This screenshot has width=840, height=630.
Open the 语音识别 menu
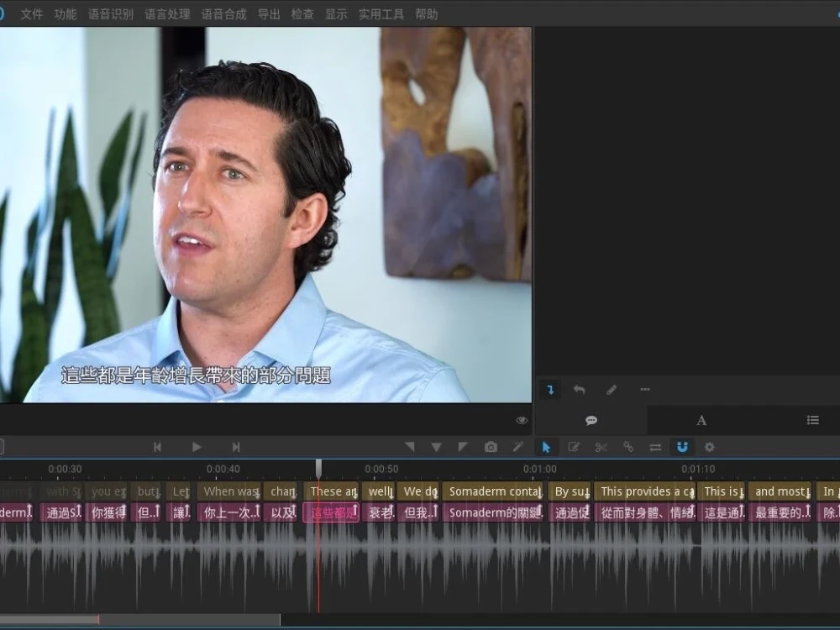110,14
